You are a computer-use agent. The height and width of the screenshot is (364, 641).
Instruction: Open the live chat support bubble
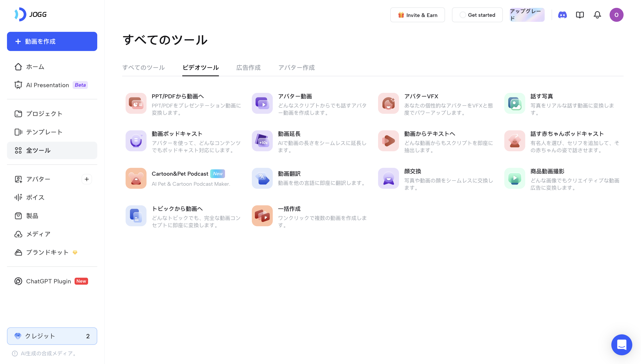(622, 345)
